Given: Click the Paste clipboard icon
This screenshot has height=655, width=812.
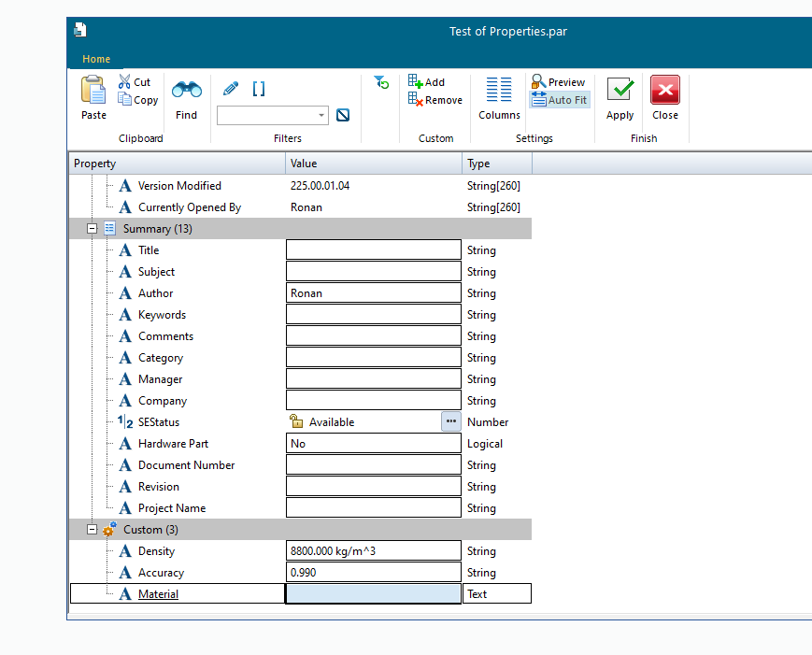Looking at the screenshot, I should pos(93,91).
